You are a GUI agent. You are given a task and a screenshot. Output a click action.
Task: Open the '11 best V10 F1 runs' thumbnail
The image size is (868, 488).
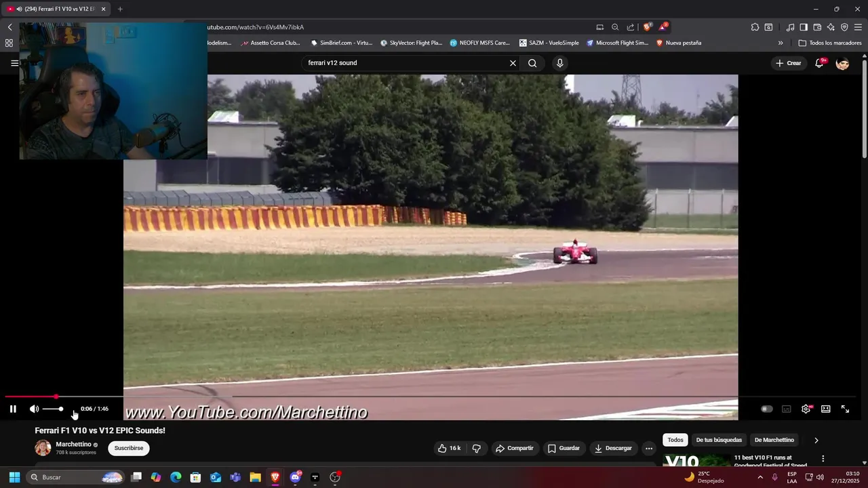(x=696, y=461)
